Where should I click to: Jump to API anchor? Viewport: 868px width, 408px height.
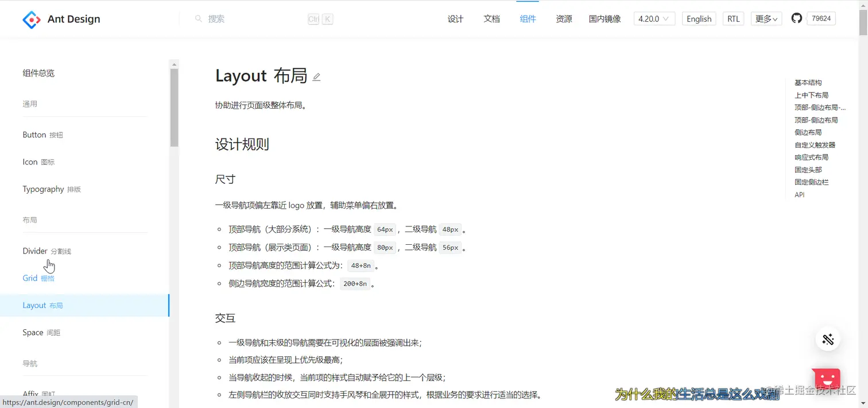[799, 195]
